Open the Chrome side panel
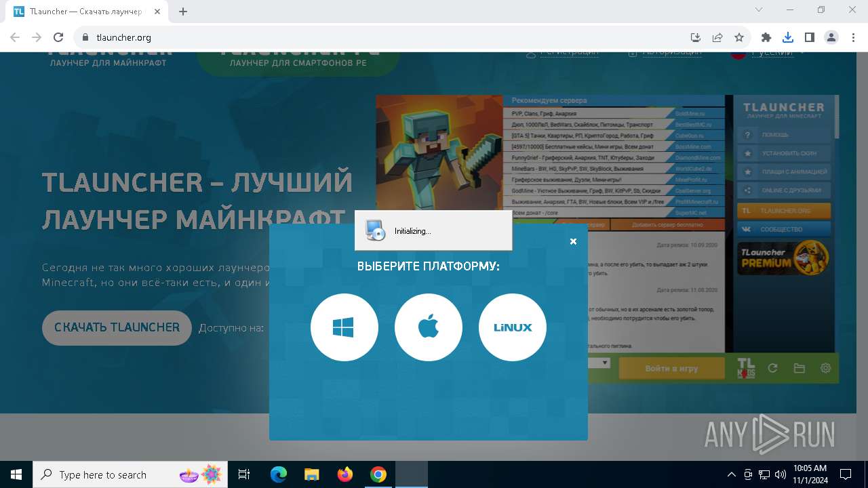 click(809, 37)
